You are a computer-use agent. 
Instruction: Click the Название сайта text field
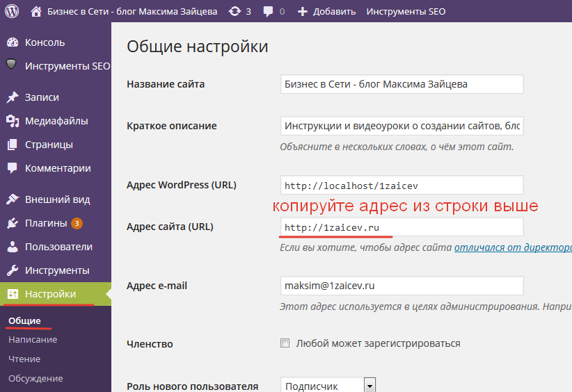(401, 84)
